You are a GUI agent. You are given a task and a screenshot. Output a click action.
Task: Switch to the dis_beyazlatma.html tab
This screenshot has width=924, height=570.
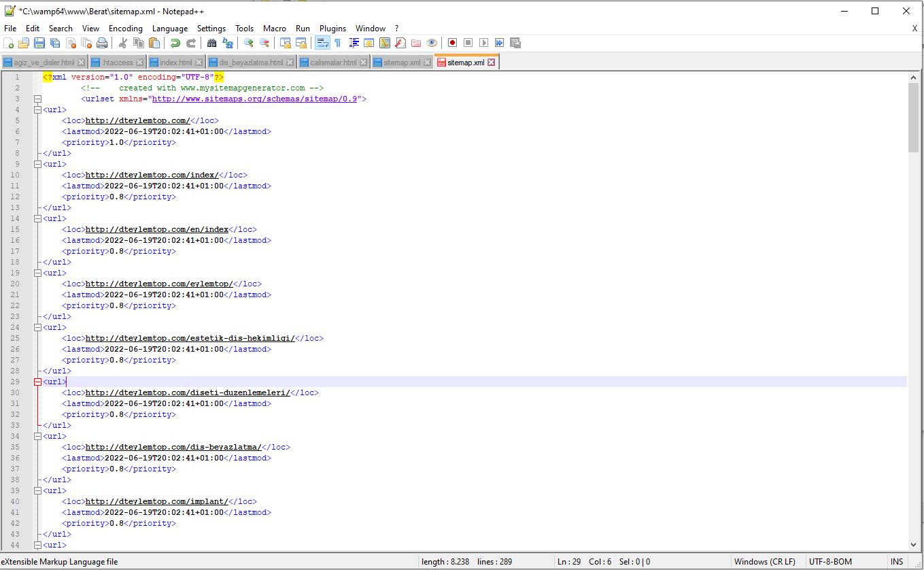pyautogui.click(x=250, y=63)
